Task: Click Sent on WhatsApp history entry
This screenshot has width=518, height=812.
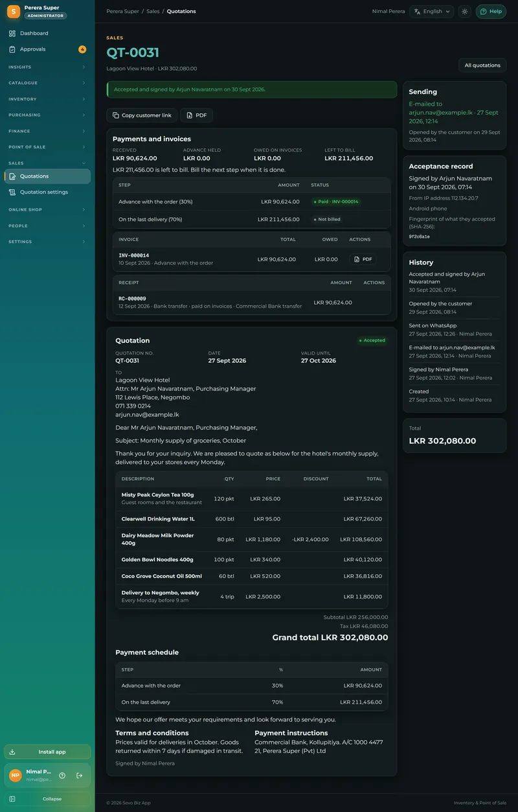Action: (455, 330)
